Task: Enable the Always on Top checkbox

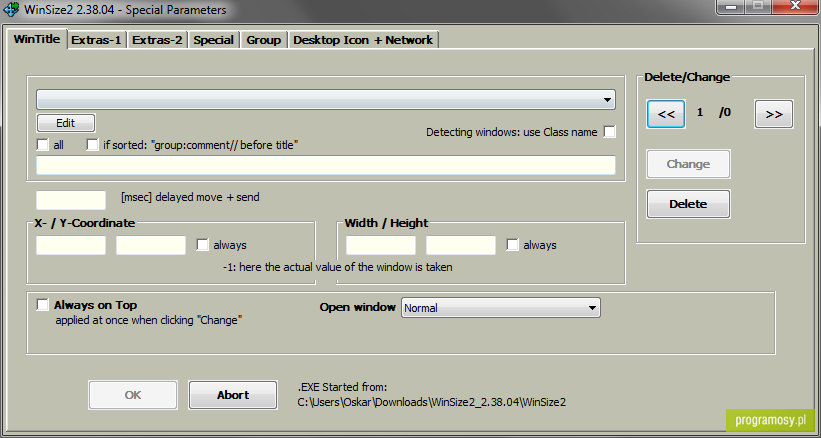Action: click(42, 305)
